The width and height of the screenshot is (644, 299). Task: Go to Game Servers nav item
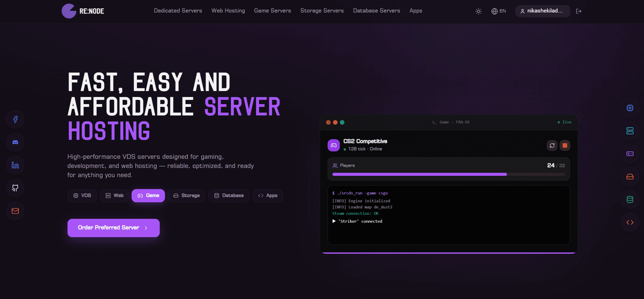[273, 11]
